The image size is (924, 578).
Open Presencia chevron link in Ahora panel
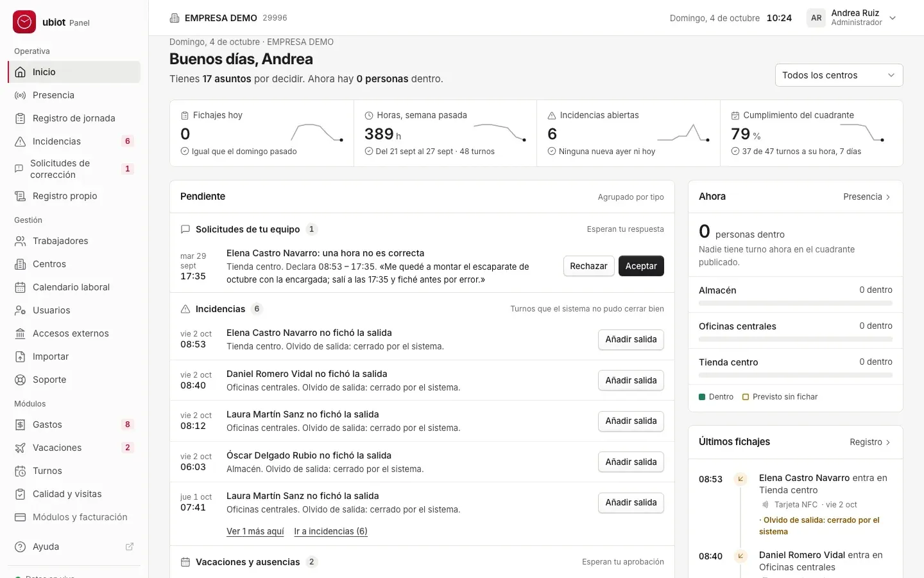[x=867, y=197]
